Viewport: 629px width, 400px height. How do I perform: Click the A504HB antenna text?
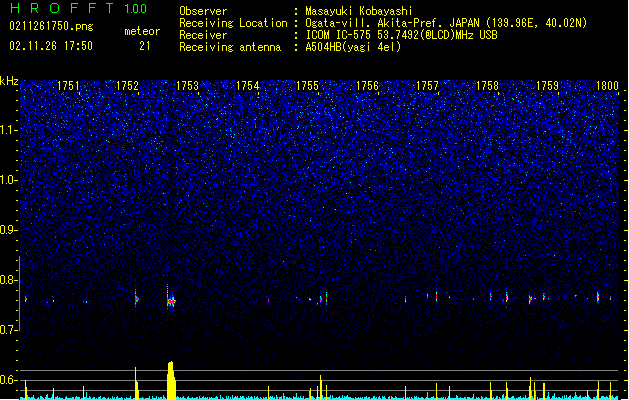pos(353,47)
